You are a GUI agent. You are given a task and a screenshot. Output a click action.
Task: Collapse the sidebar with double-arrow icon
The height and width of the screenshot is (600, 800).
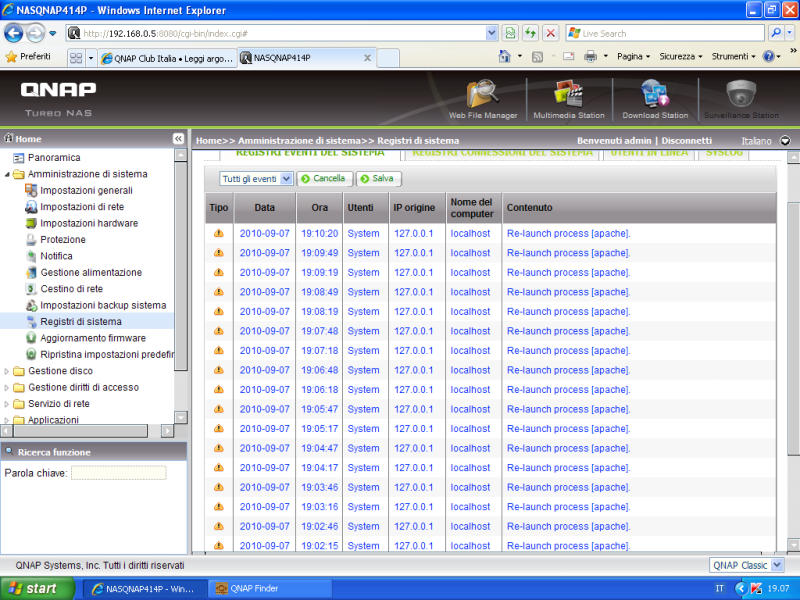(x=178, y=139)
